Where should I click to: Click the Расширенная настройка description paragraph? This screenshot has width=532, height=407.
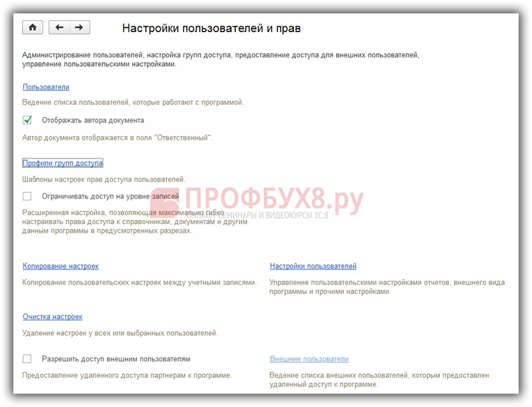click(134, 222)
